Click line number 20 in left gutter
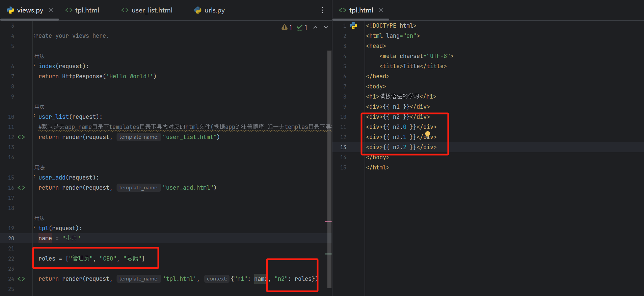This screenshot has width=644, height=296. pos(11,238)
